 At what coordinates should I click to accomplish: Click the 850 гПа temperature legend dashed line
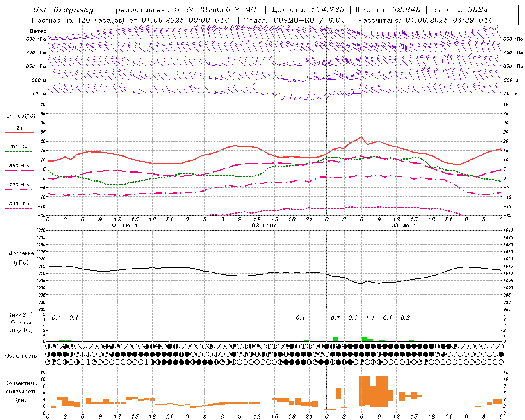pyautogui.click(x=19, y=170)
